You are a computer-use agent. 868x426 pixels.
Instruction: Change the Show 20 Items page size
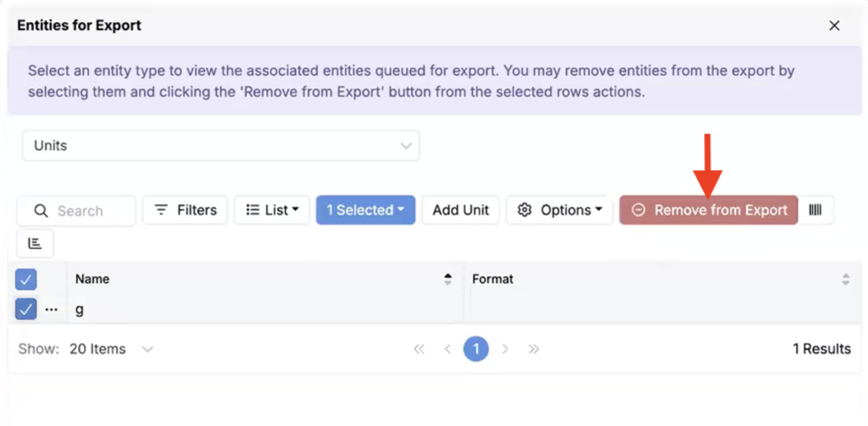click(x=110, y=349)
